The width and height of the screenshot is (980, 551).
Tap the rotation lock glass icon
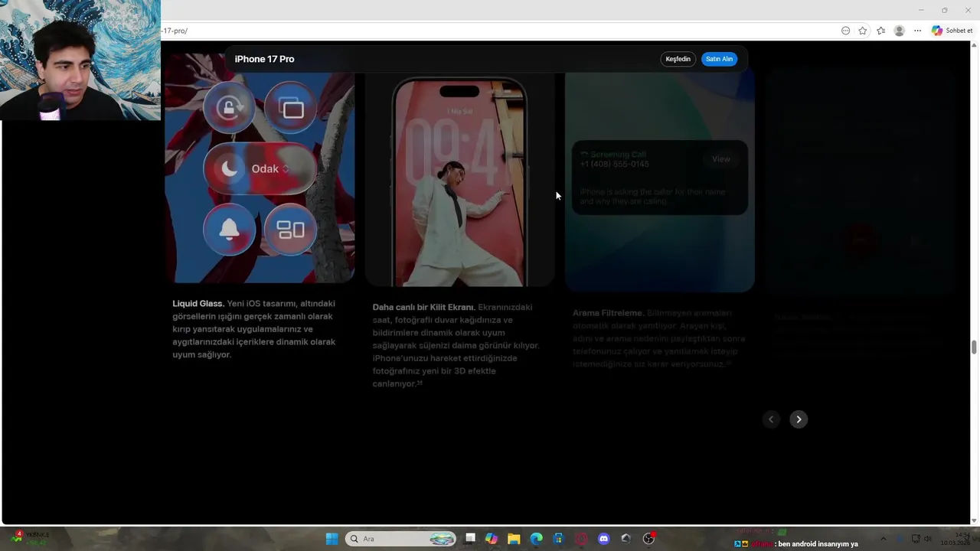[x=229, y=108]
